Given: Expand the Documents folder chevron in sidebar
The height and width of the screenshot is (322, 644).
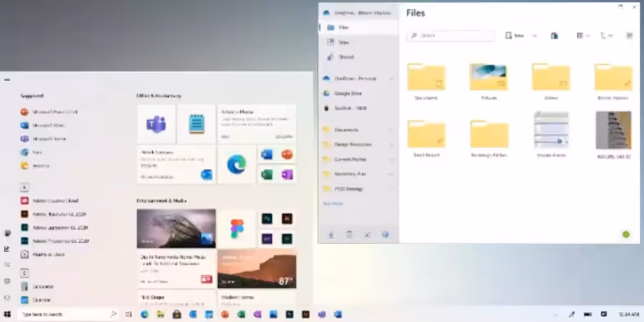Looking at the screenshot, I should coord(391,130).
